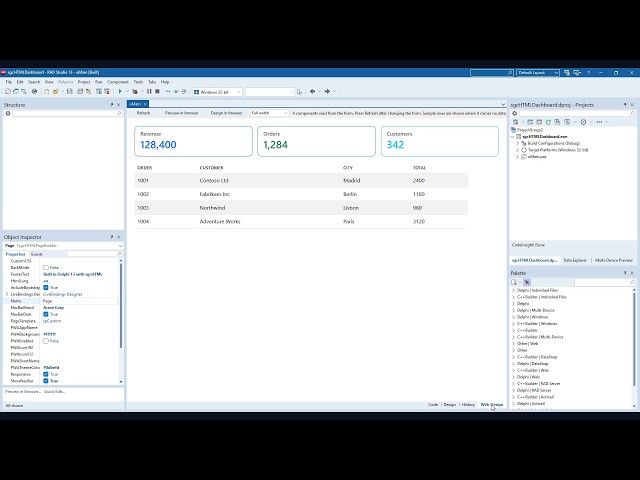
Task: Pin the Object Inspector panel
Action: tap(112, 237)
